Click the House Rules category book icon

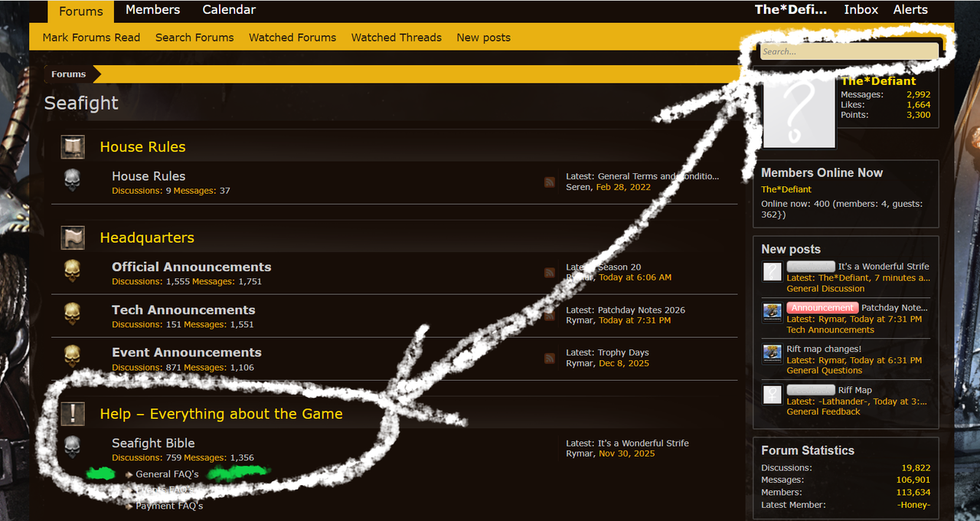[73, 147]
